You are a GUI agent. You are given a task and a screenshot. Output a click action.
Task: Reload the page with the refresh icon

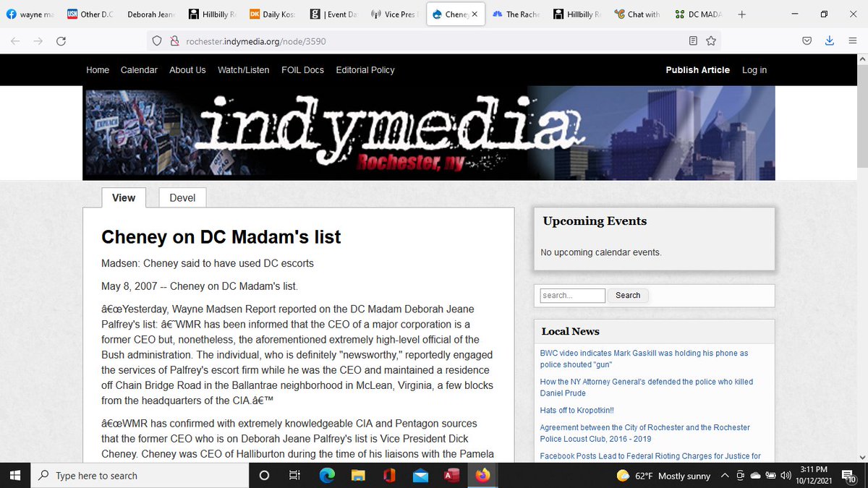click(61, 41)
